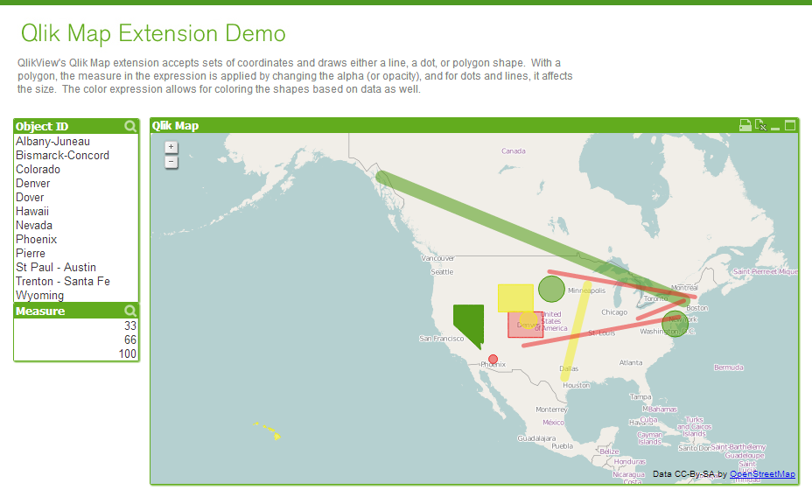Click the green Nevada polygon on map

[468, 321]
